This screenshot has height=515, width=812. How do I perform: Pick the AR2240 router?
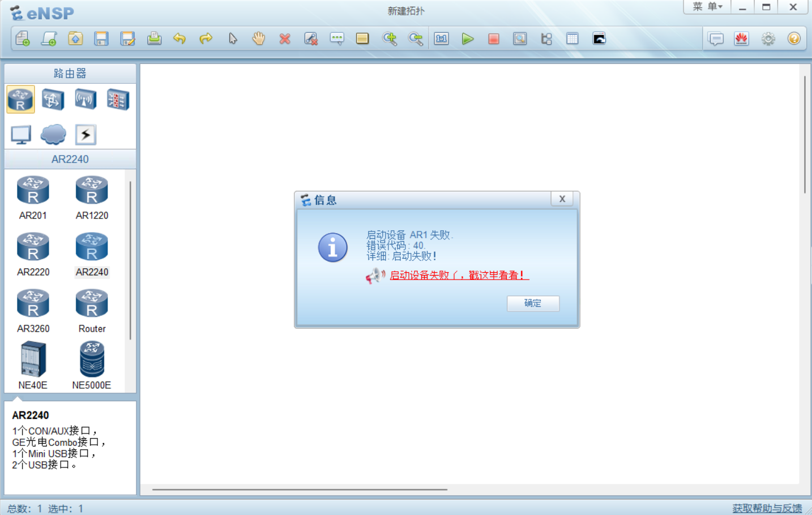coord(92,254)
